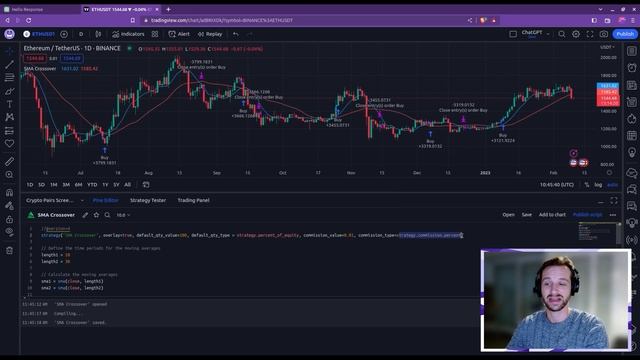The width and height of the screenshot is (640, 360).
Task: Click the quick search magnifier in the top toolbar
Action: [x=562, y=34]
